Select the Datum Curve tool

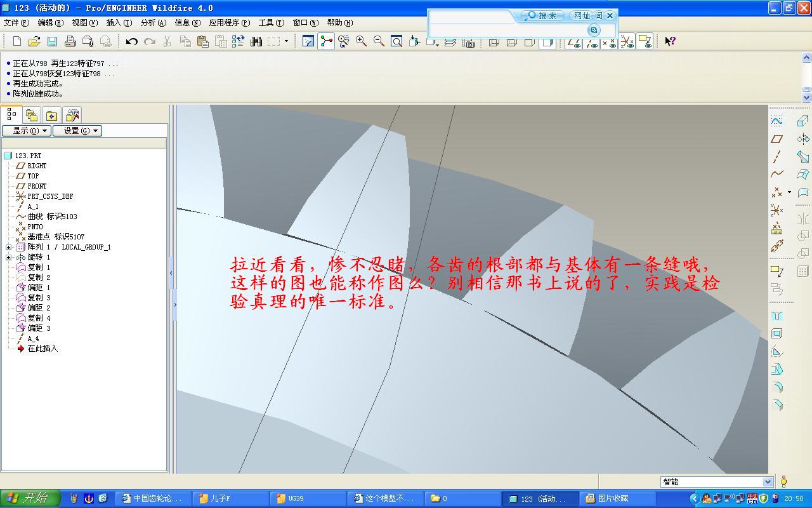pyautogui.click(x=776, y=173)
